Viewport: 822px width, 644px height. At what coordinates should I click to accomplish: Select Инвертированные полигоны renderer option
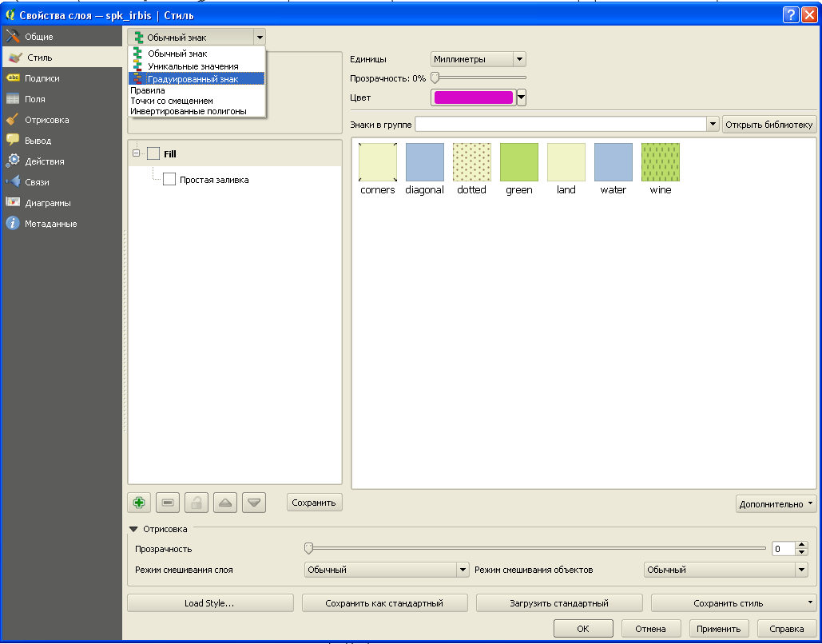(x=188, y=111)
